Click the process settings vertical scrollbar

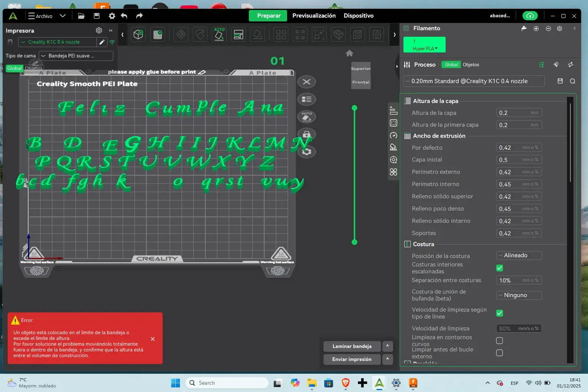[570, 142]
